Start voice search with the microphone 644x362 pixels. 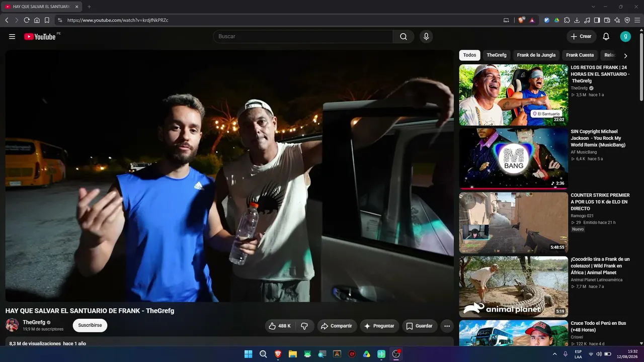(426, 37)
